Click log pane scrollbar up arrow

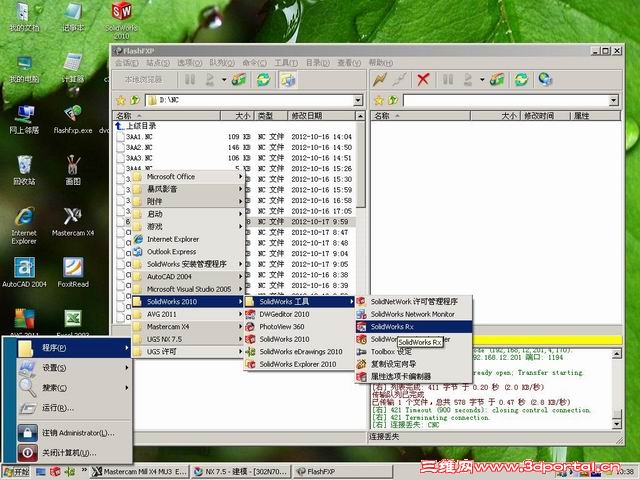point(618,353)
